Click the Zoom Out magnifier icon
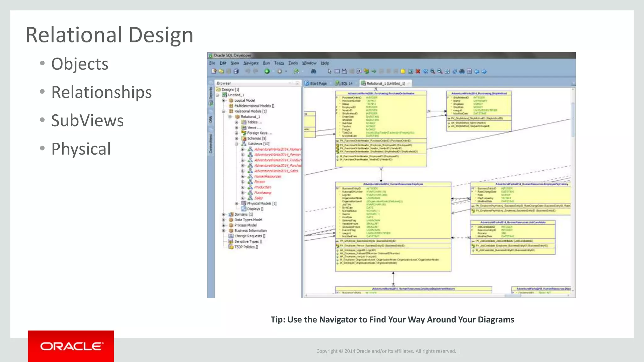 440,71
